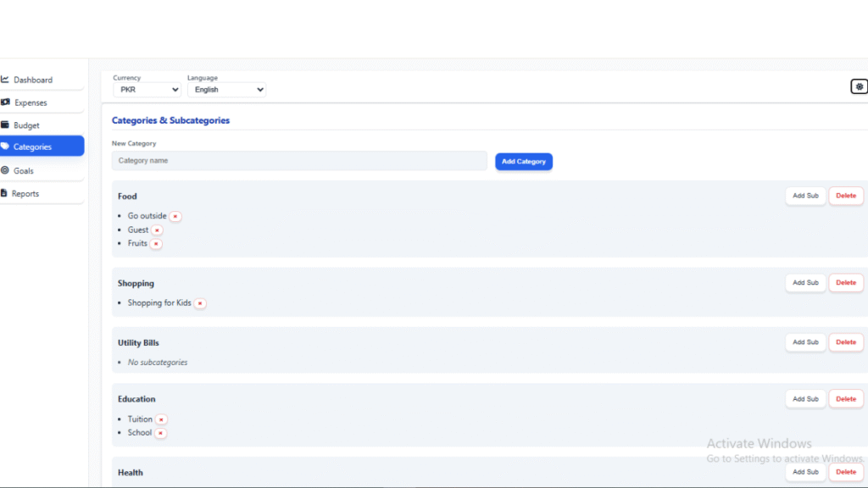The width and height of the screenshot is (868, 488).
Task: Click the Add Category button
Action: (x=523, y=161)
